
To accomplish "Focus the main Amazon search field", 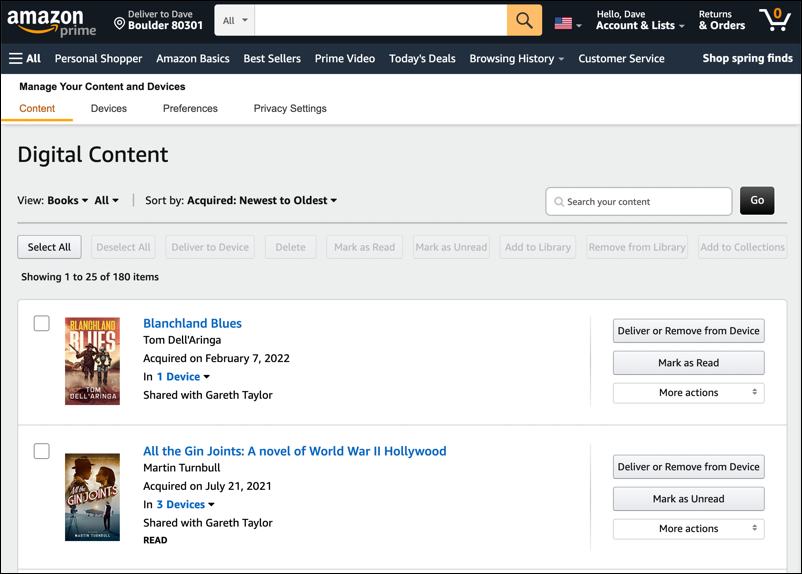I will 381,20.
